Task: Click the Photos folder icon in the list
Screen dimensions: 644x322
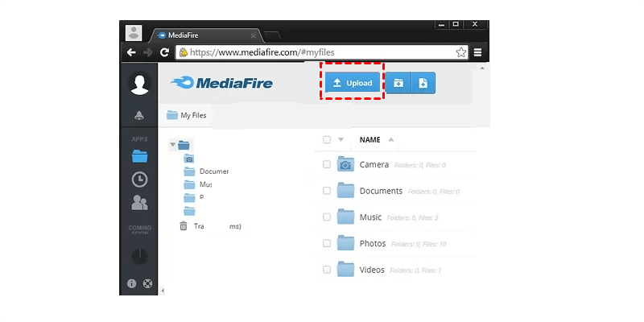Action: pyautogui.click(x=345, y=243)
